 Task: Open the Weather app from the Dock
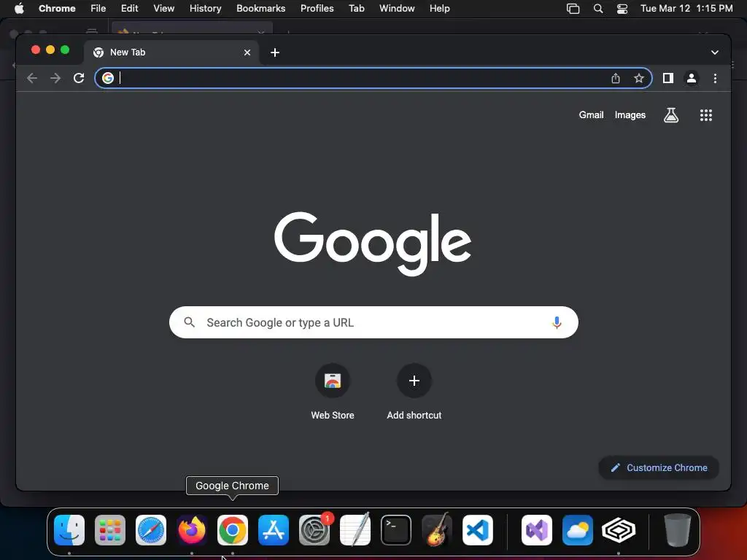pyautogui.click(x=578, y=529)
